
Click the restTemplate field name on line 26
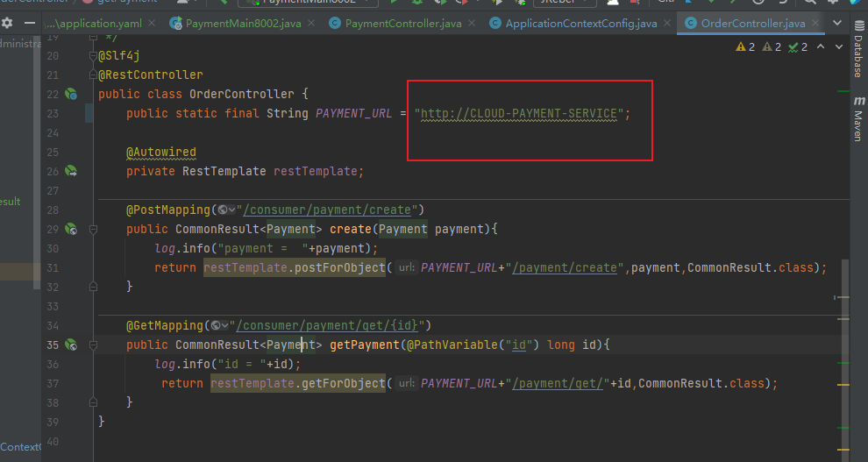(316, 171)
